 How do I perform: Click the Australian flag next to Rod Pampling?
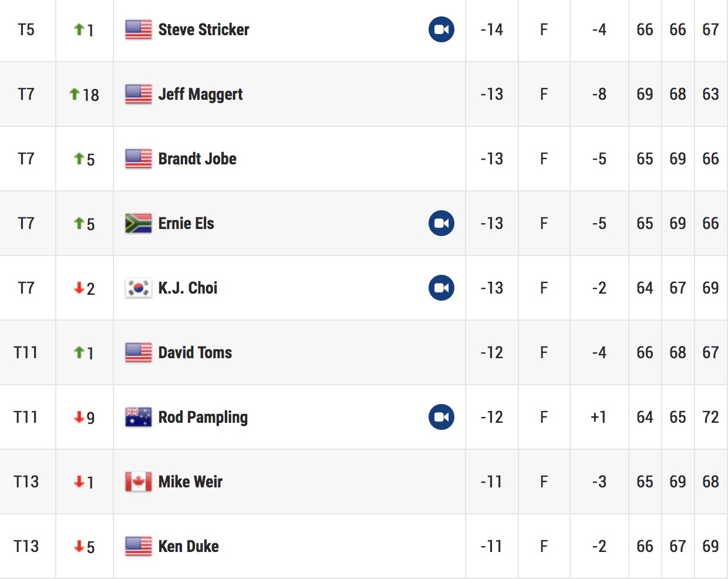coord(139,417)
